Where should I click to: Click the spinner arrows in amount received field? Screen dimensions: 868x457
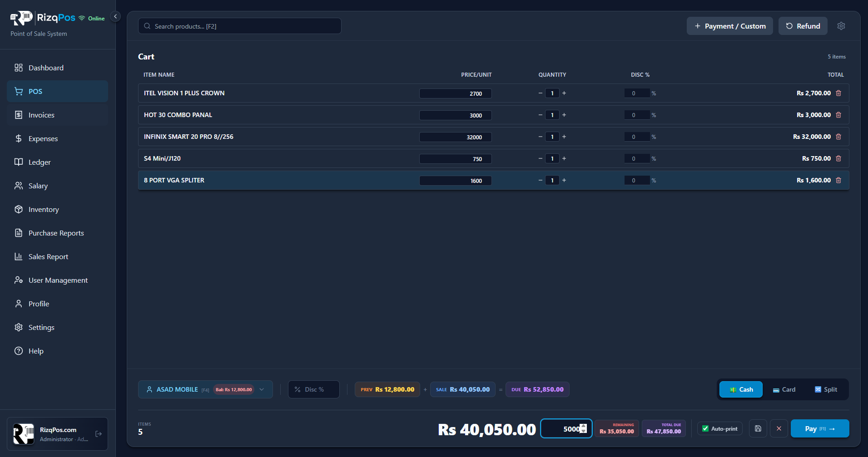coord(584,428)
